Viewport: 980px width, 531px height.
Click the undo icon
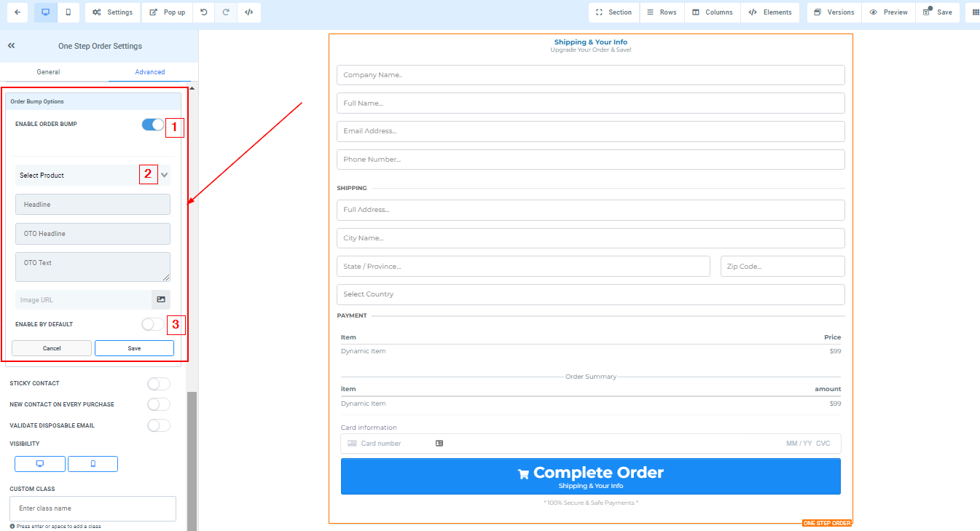click(203, 12)
